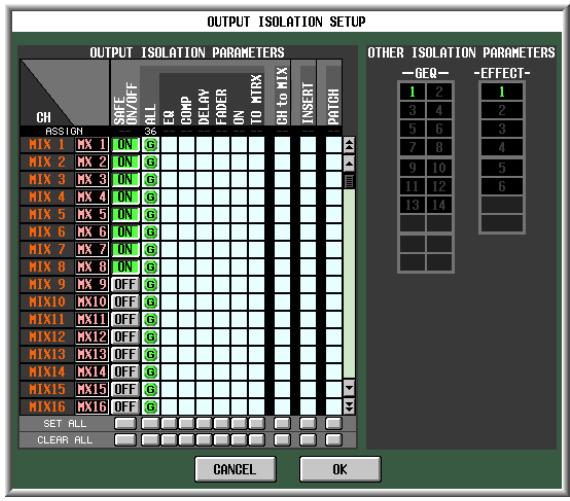Screen dimensions: 570x501
Task: Toggle the PATCH cell for MIX 9
Action: (x=334, y=284)
